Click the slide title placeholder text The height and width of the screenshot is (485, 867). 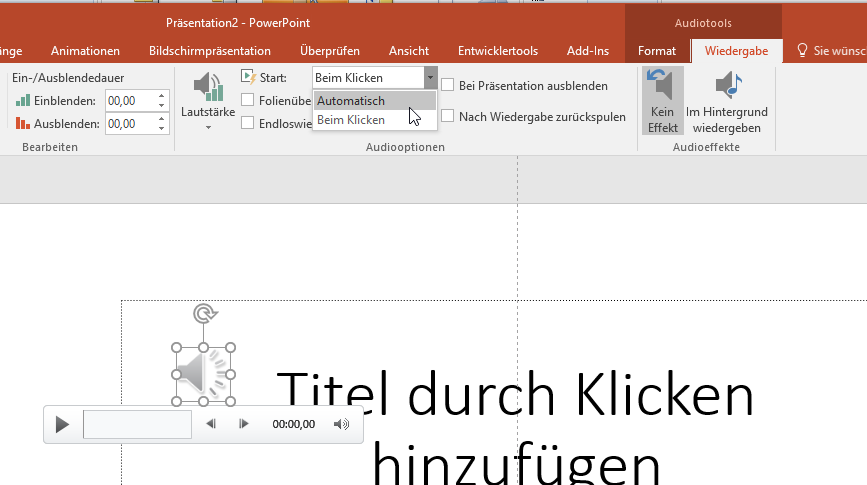[x=515, y=426]
